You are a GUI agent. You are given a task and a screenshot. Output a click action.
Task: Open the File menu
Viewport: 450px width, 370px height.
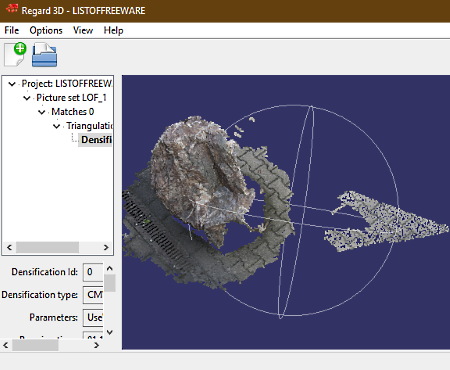pyautogui.click(x=11, y=30)
